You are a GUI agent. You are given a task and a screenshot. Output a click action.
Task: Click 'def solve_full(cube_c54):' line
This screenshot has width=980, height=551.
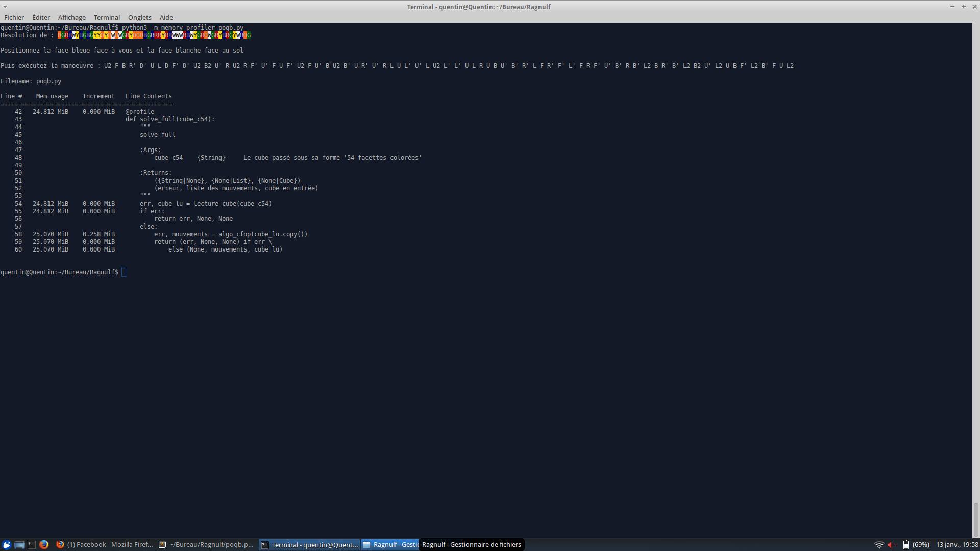[170, 119]
